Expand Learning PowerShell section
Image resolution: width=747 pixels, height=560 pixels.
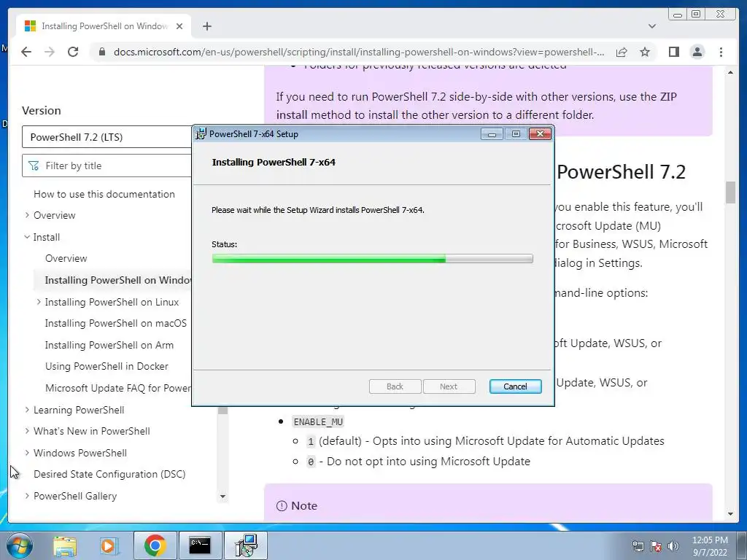(x=27, y=410)
